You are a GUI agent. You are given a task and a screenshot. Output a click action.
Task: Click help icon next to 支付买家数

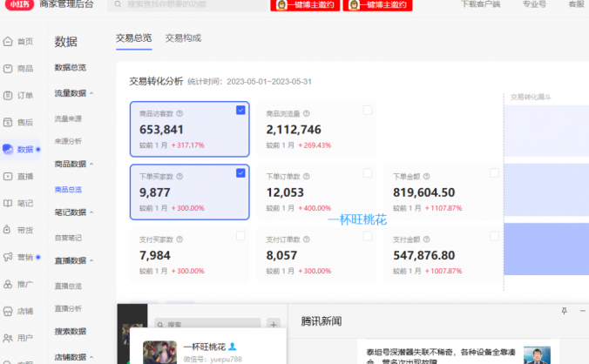tap(179, 239)
